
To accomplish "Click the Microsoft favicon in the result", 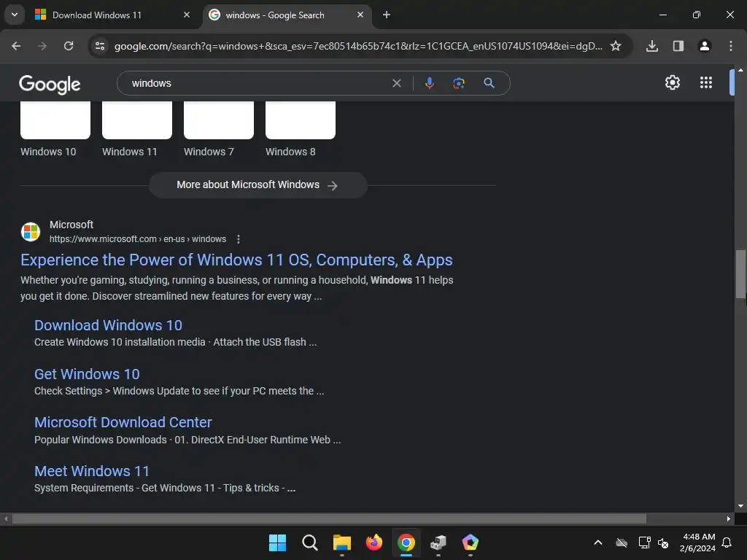I will [x=31, y=232].
